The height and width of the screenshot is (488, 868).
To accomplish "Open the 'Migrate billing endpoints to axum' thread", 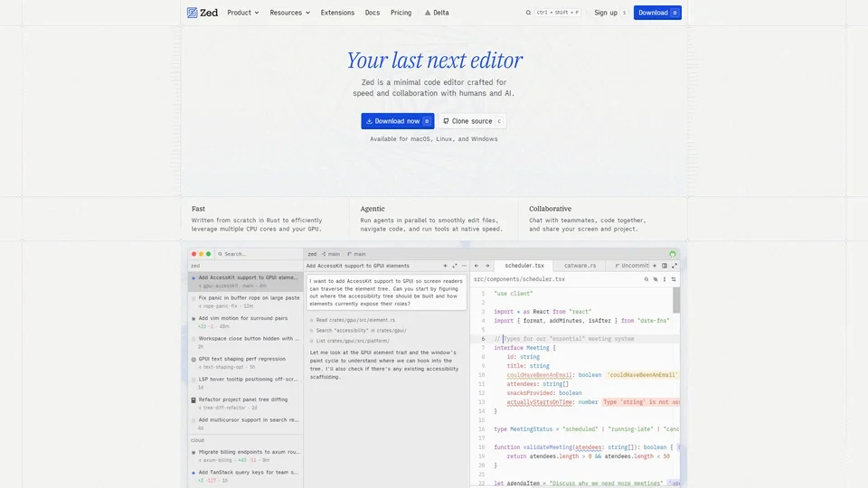I will point(246,455).
